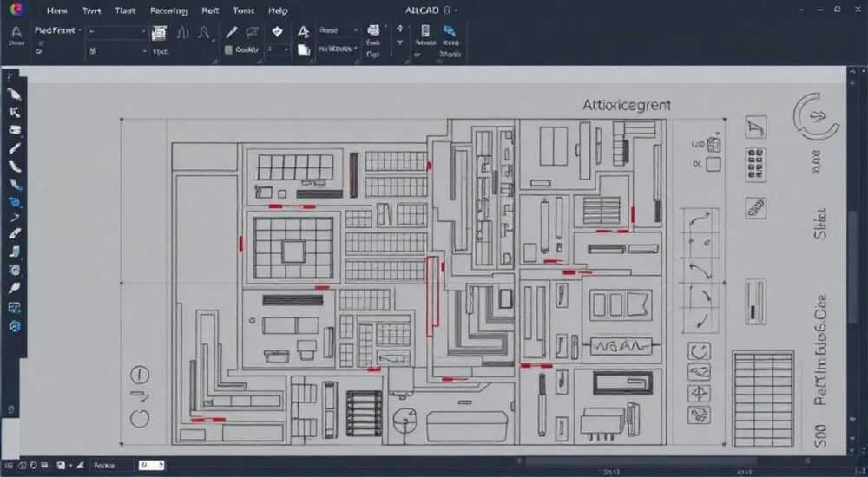Open the Fled Fremt dropdown
The height and width of the screenshot is (477, 868).
pyautogui.click(x=57, y=30)
